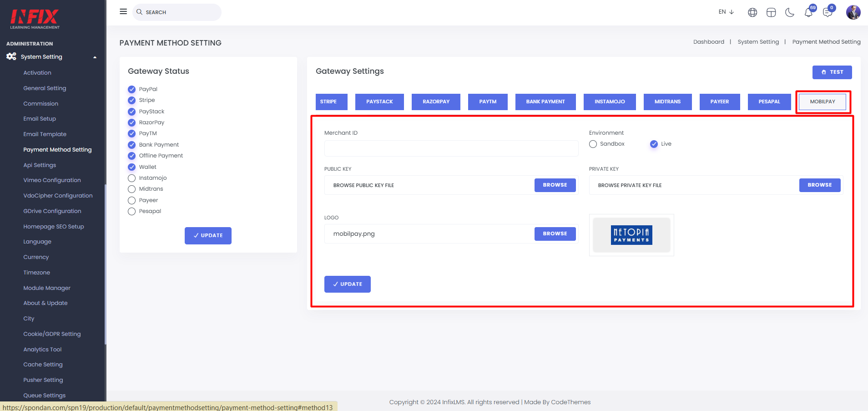
Task: Click the Test button
Action: point(832,72)
